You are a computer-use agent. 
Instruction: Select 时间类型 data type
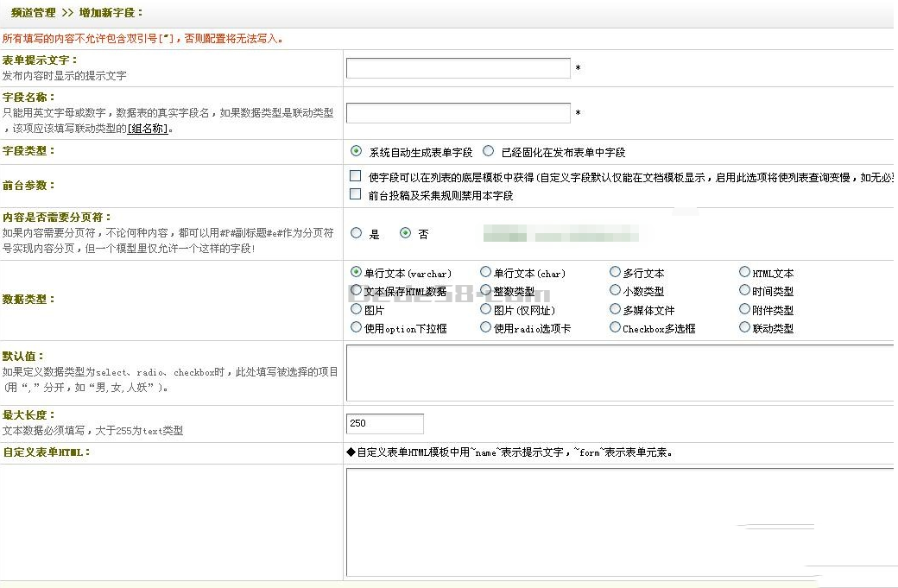(744, 290)
